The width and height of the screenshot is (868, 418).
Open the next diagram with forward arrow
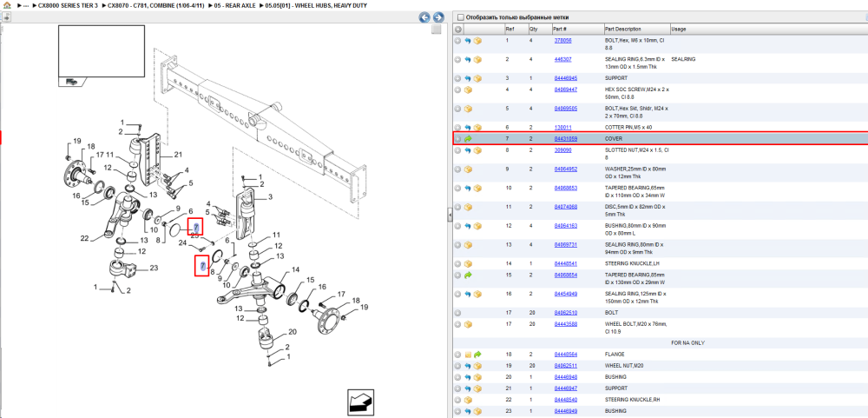437,17
